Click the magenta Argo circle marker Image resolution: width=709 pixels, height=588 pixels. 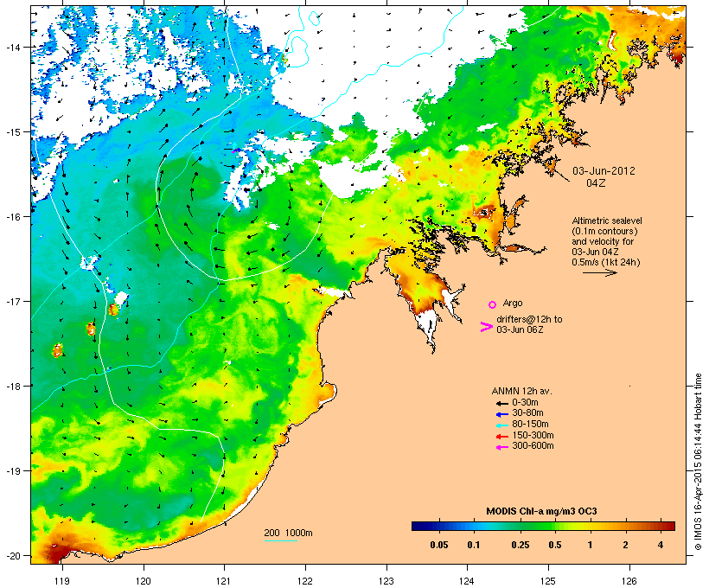pyautogui.click(x=493, y=304)
